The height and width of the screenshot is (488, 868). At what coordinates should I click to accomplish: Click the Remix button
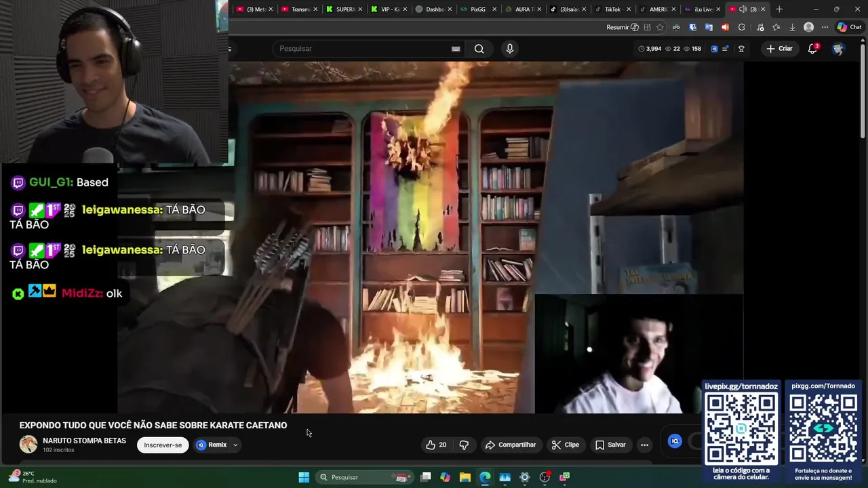(x=212, y=445)
